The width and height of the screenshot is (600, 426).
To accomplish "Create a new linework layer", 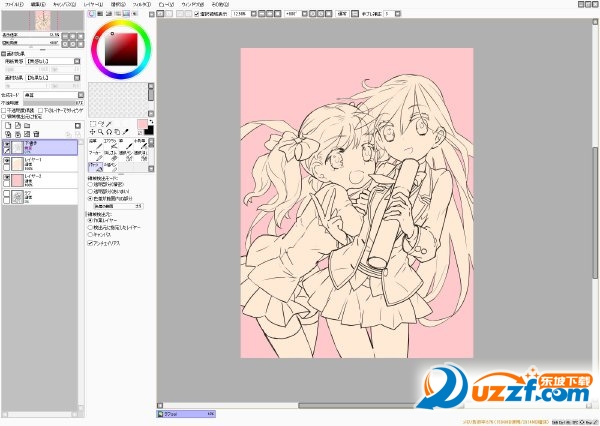I will 18,126.
